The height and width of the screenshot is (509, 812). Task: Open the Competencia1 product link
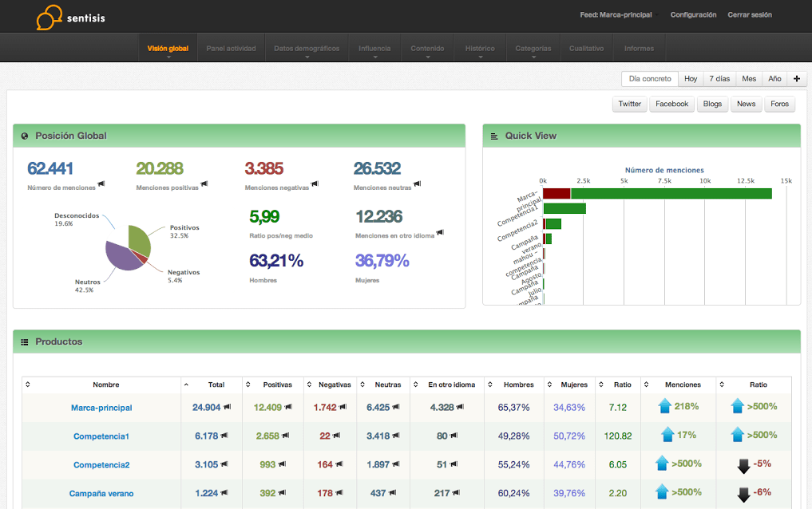[101, 436]
